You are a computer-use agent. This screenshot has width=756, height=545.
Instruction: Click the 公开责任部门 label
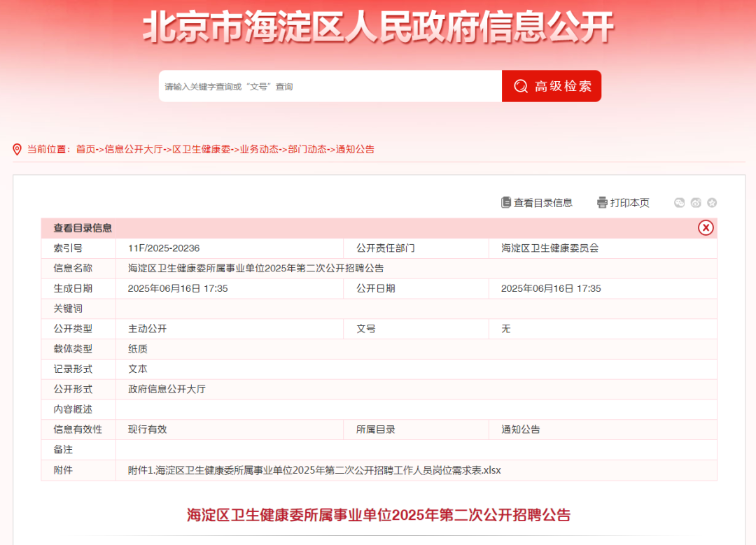(385, 248)
